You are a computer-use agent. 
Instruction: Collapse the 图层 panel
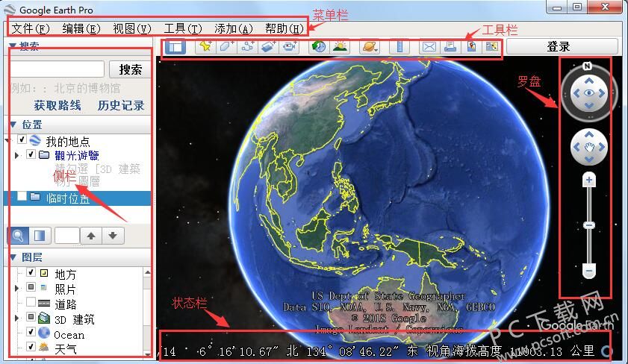point(13,257)
